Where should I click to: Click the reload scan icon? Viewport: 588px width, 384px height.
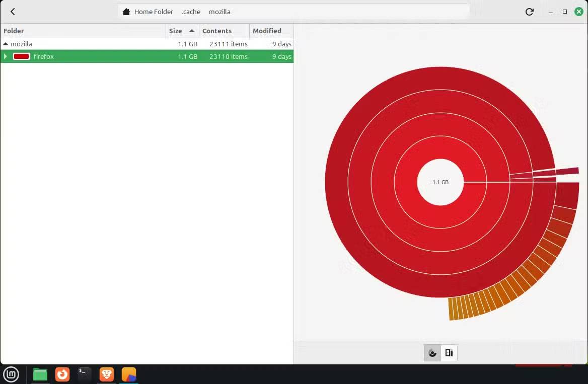coord(529,12)
